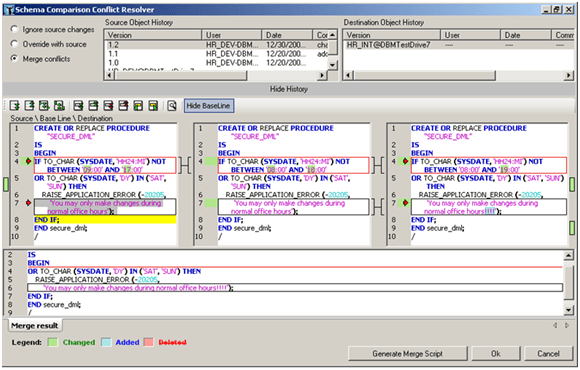Select the Override with source option

coord(14,44)
